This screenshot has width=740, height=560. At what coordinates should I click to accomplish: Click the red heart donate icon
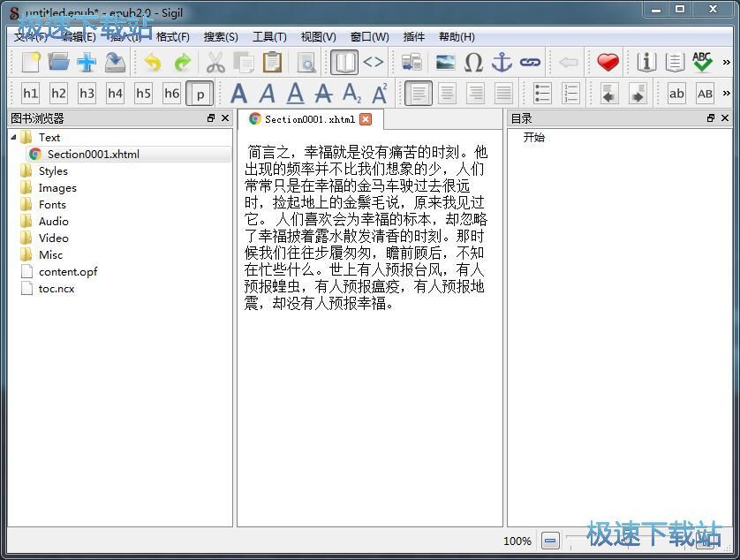608,62
